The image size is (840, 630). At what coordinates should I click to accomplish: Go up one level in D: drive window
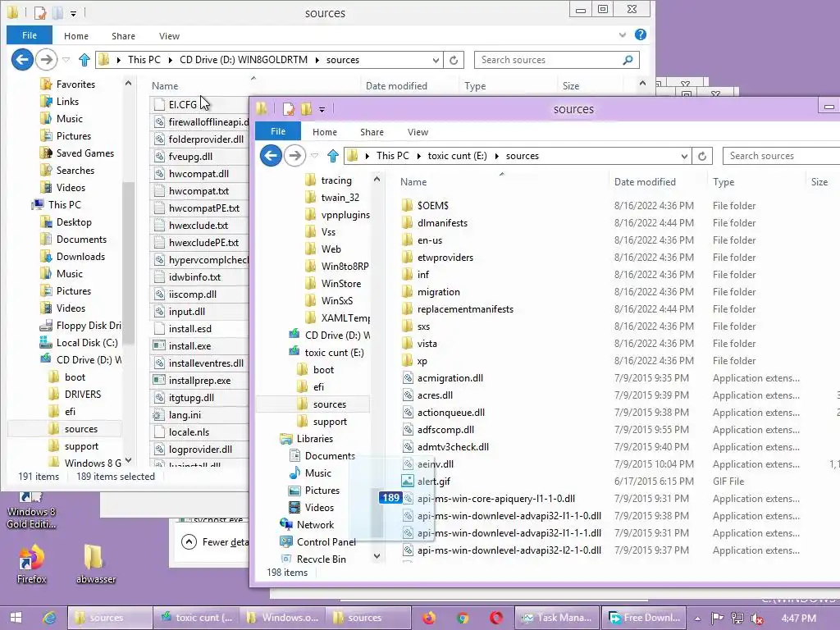pos(84,60)
